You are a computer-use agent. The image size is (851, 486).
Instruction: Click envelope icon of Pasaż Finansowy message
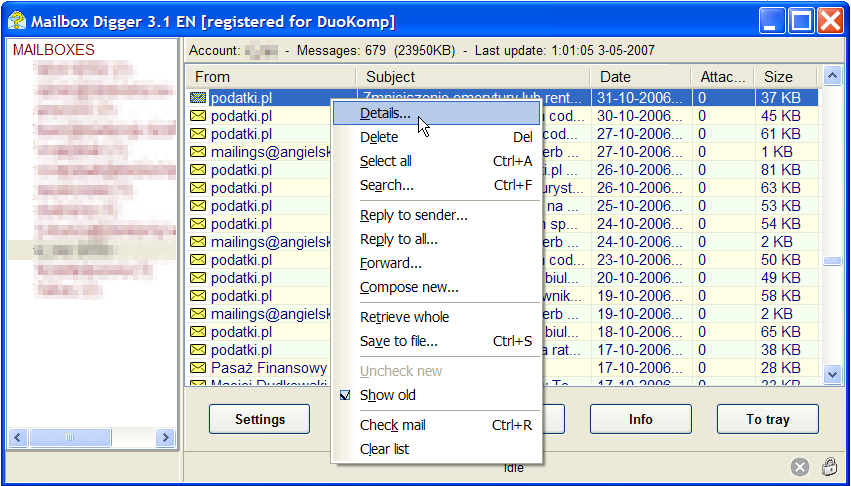coord(198,368)
